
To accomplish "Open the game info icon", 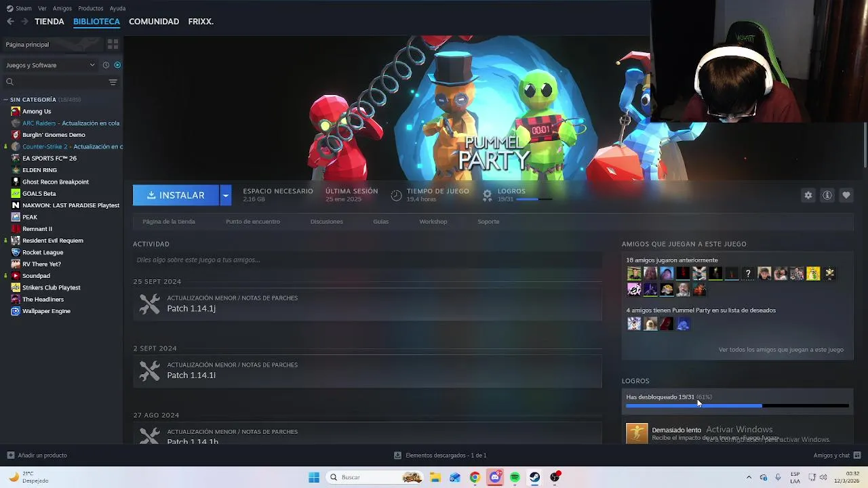I will click(827, 195).
